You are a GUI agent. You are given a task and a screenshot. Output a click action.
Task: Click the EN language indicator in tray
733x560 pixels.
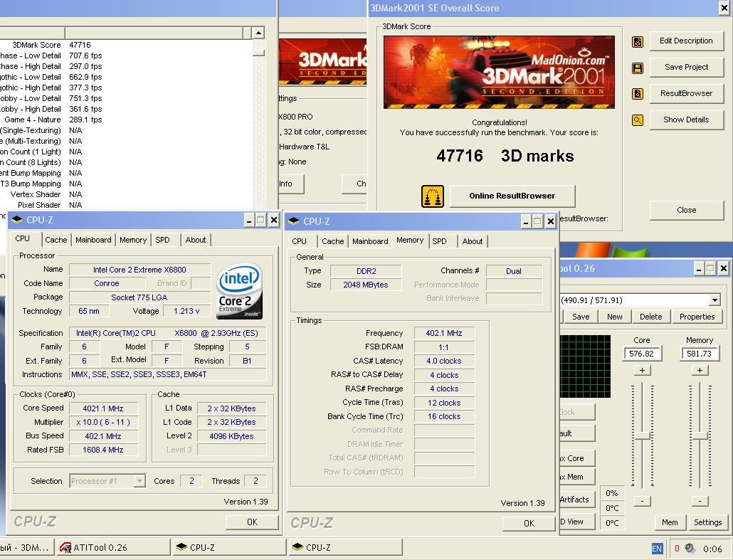[x=657, y=549]
